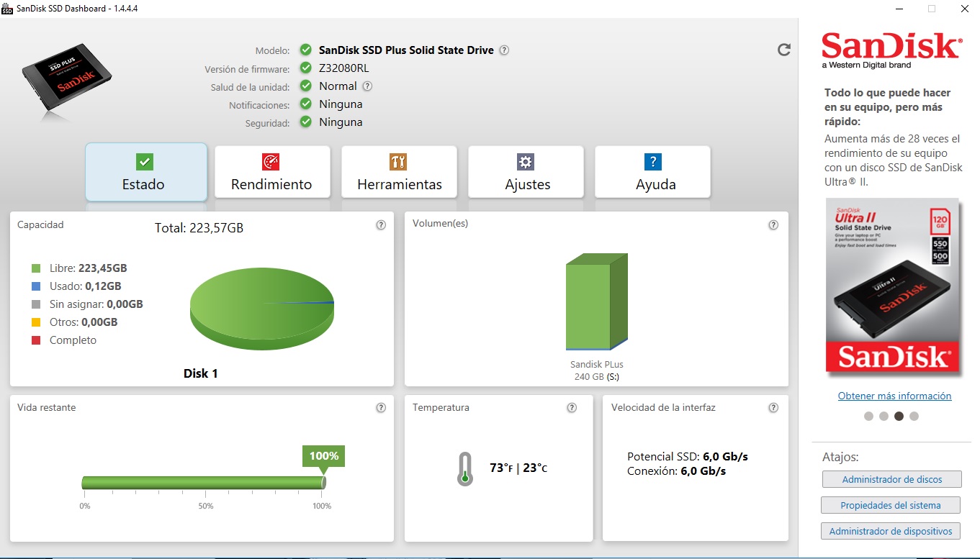Select the Estado tab
980x559 pixels.
(x=146, y=172)
